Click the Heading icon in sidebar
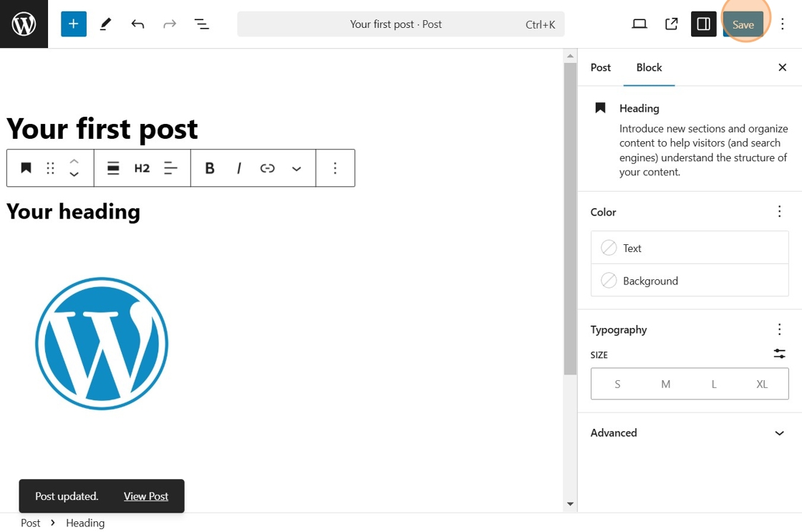 click(601, 108)
